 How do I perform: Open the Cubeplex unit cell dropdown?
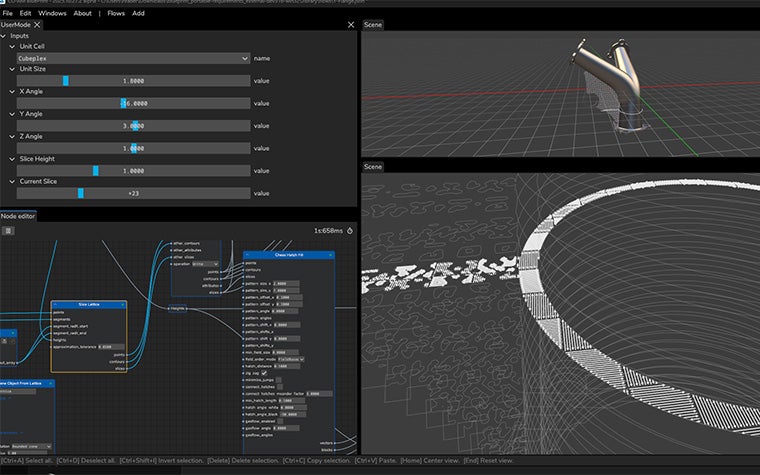(x=132, y=59)
